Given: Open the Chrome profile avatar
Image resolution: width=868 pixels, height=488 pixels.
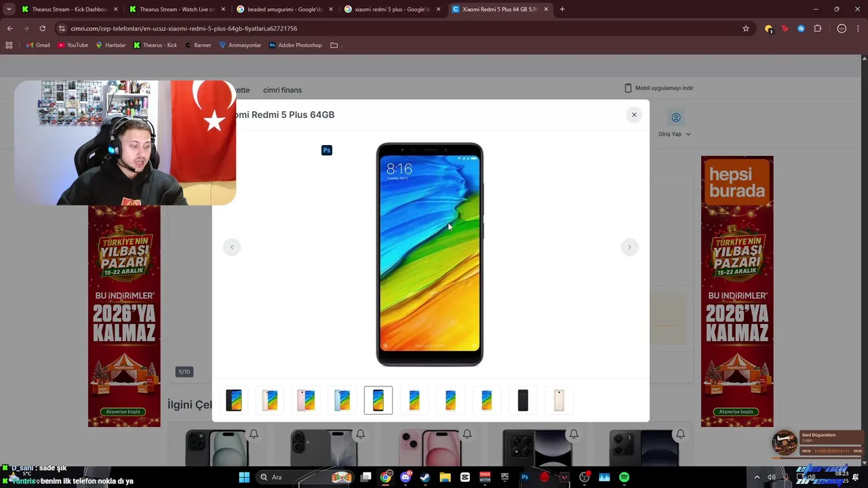Looking at the screenshot, I should click(x=842, y=28).
